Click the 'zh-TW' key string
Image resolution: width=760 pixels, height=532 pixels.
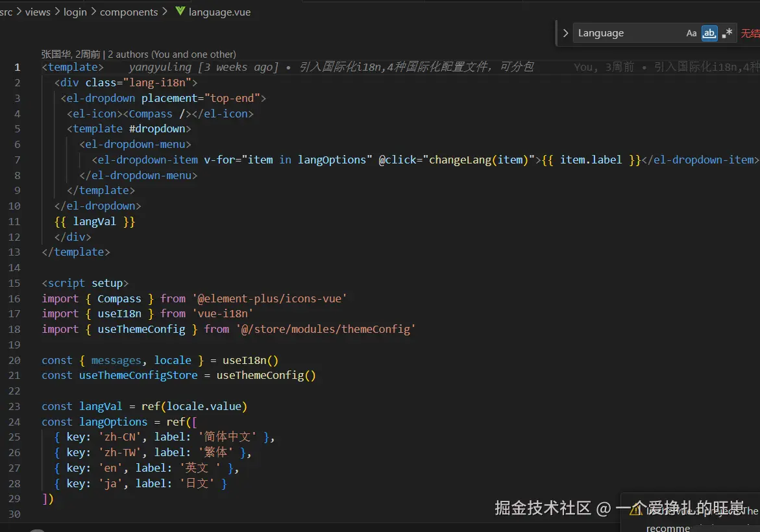[119, 453]
